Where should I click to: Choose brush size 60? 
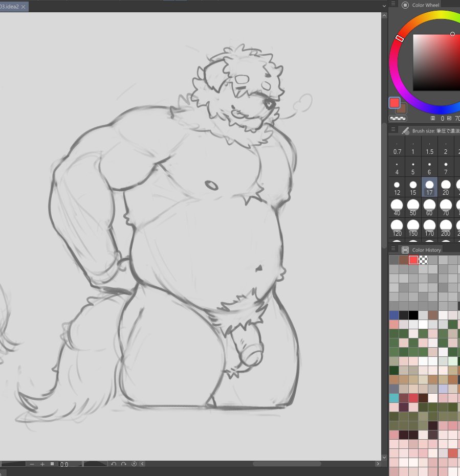(x=429, y=208)
